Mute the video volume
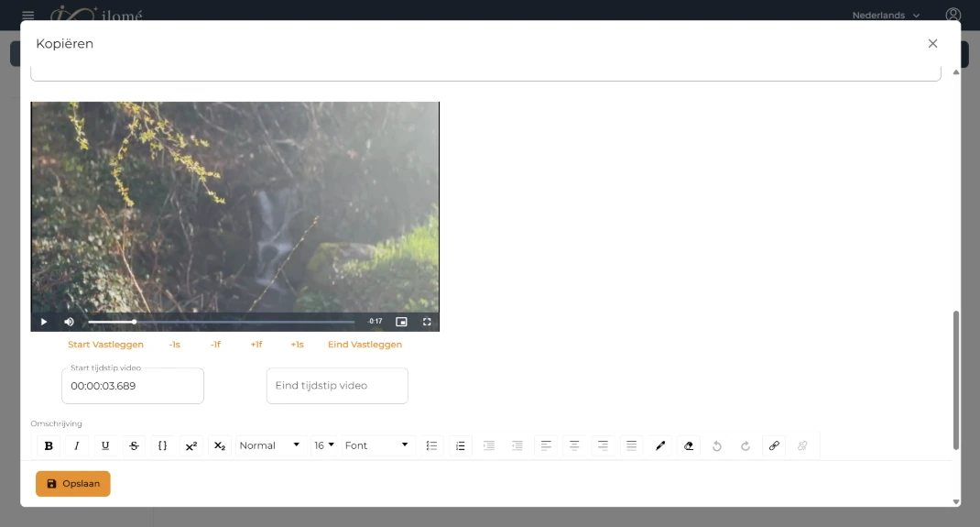 70,322
